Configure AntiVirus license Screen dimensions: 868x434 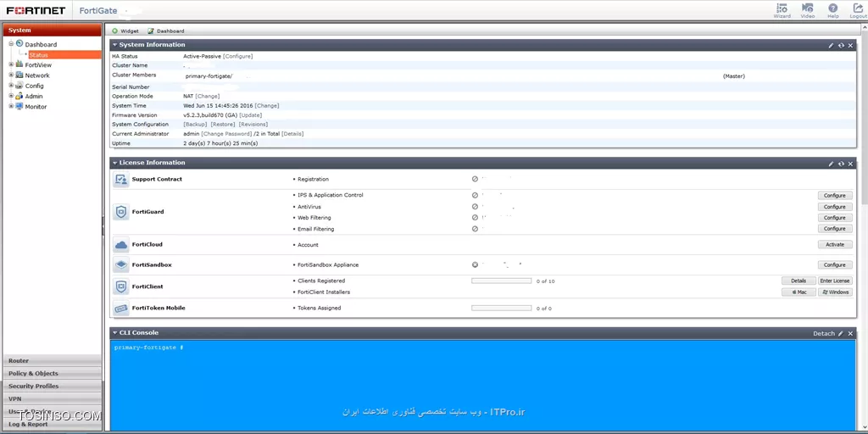835,207
